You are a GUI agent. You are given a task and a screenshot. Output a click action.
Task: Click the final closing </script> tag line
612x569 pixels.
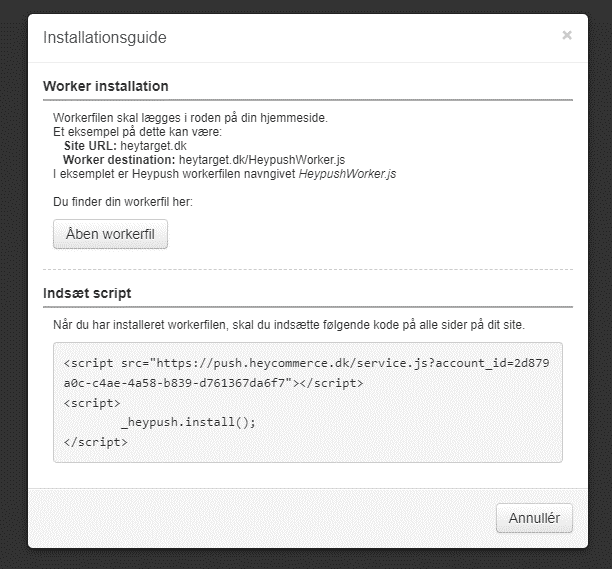click(95, 440)
